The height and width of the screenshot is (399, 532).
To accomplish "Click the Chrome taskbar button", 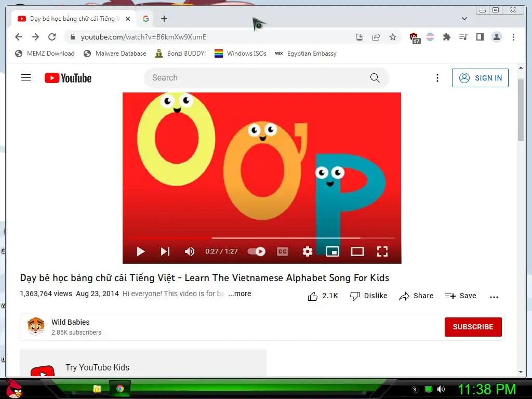I will pyautogui.click(x=120, y=389).
